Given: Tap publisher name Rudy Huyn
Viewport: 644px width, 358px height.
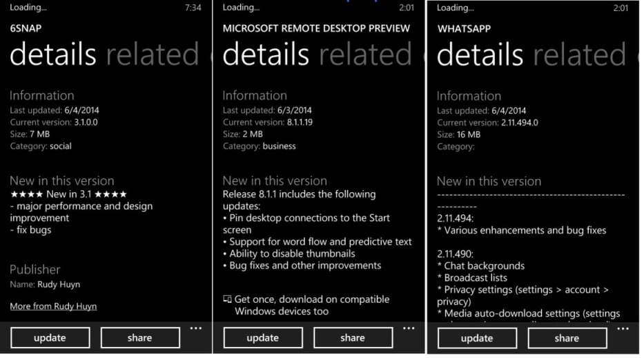Looking at the screenshot, I should 59,285.
